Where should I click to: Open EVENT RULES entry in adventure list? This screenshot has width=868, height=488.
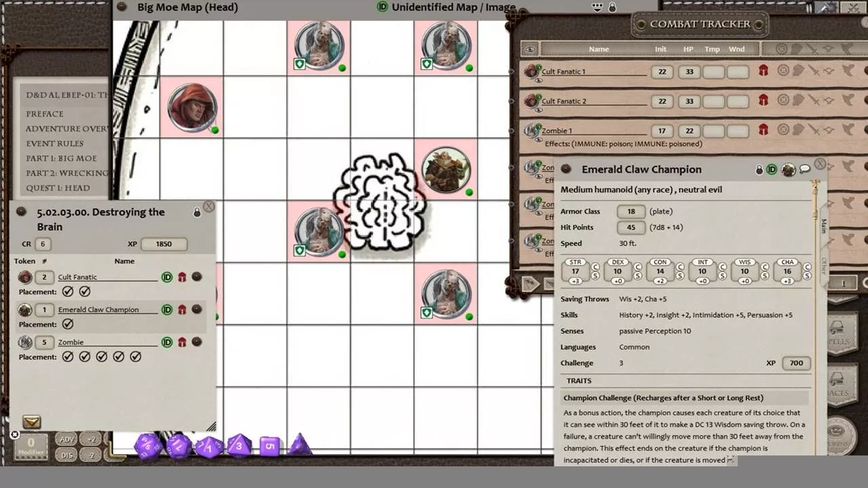(55, 144)
